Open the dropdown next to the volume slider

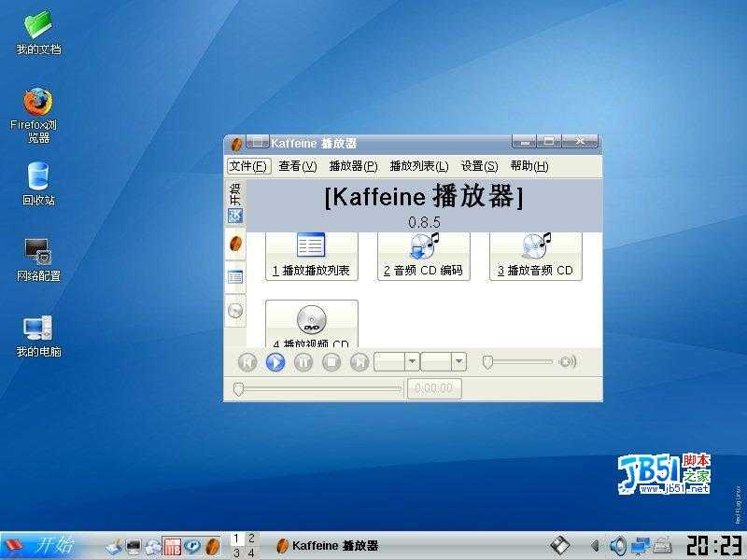pos(443,362)
